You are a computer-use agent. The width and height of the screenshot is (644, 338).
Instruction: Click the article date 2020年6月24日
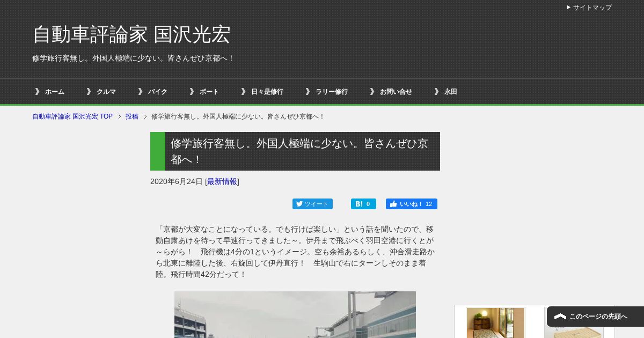pyautogui.click(x=177, y=181)
